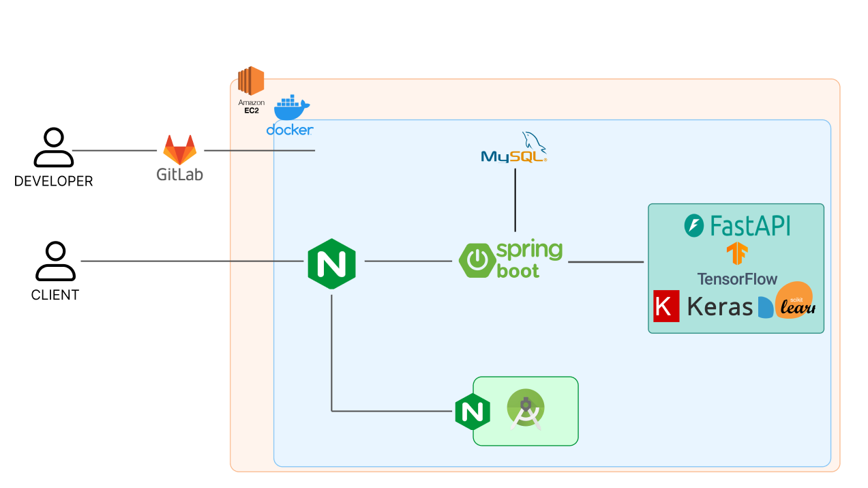
Task: Select the Amazon EC2 caption
Action: click(x=252, y=106)
